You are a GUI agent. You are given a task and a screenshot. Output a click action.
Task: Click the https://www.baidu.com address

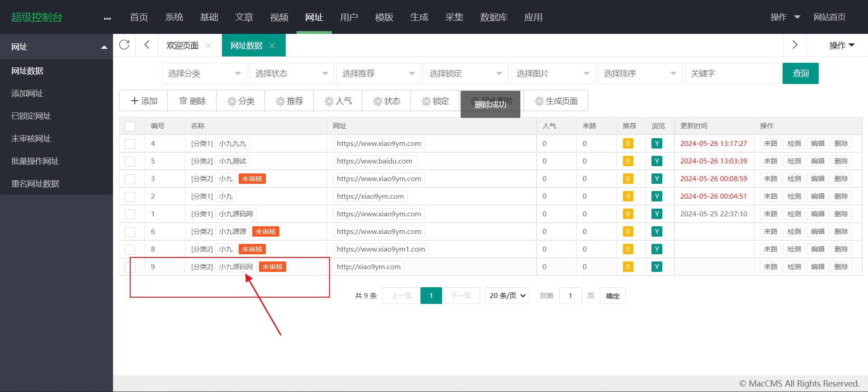click(374, 161)
